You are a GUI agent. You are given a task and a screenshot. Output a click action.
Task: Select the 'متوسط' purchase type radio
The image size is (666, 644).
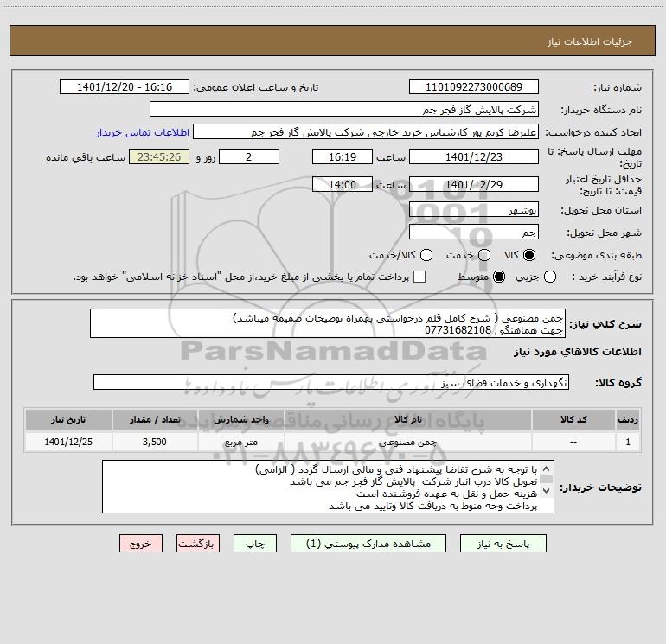499,277
